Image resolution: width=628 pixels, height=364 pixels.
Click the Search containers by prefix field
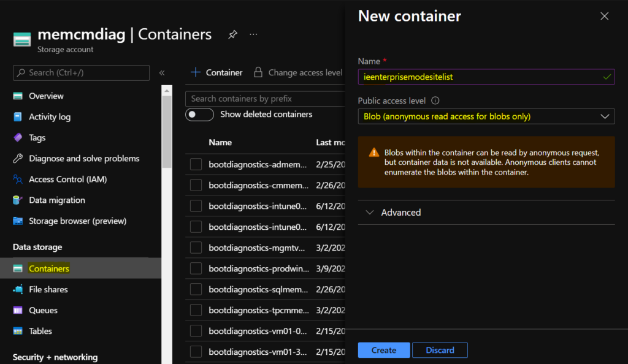[265, 99]
